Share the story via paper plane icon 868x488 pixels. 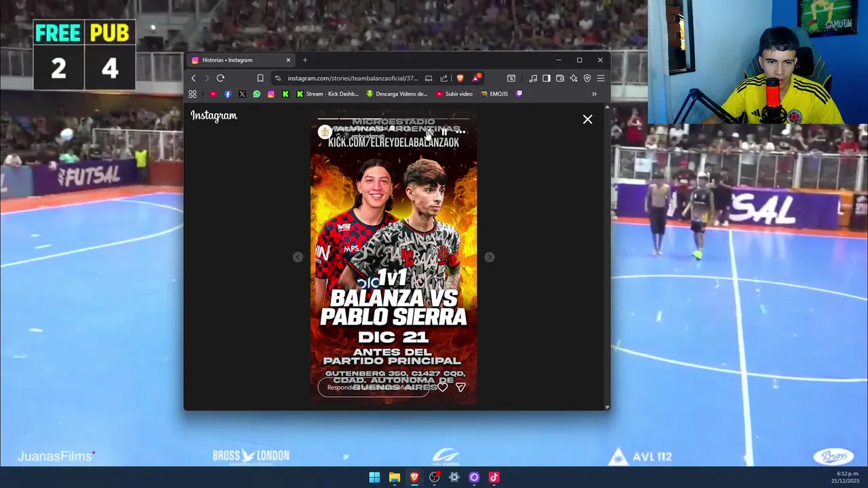pyautogui.click(x=460, y=387)
